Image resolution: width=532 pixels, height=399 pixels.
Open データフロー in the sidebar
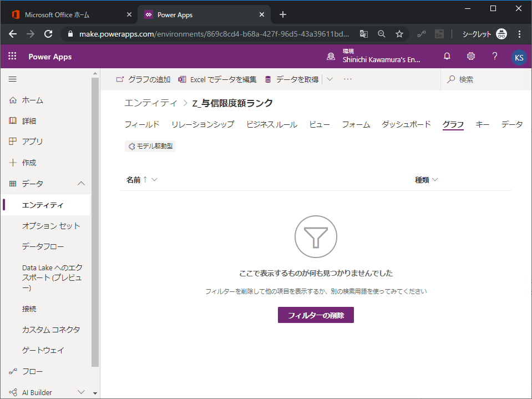coord(43,246)
